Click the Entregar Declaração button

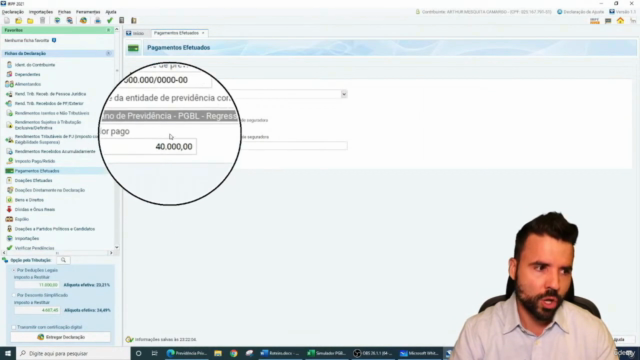[x=61, y=337]
